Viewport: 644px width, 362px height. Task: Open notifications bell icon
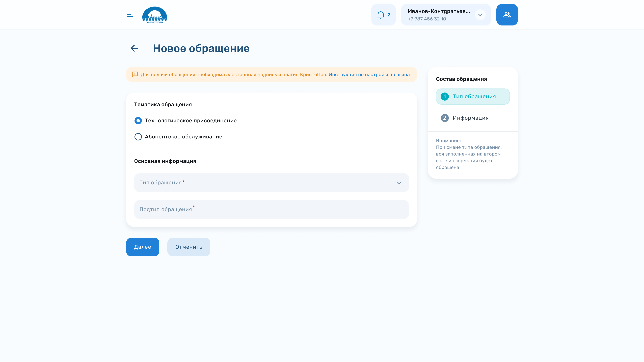tap(381, 15)
